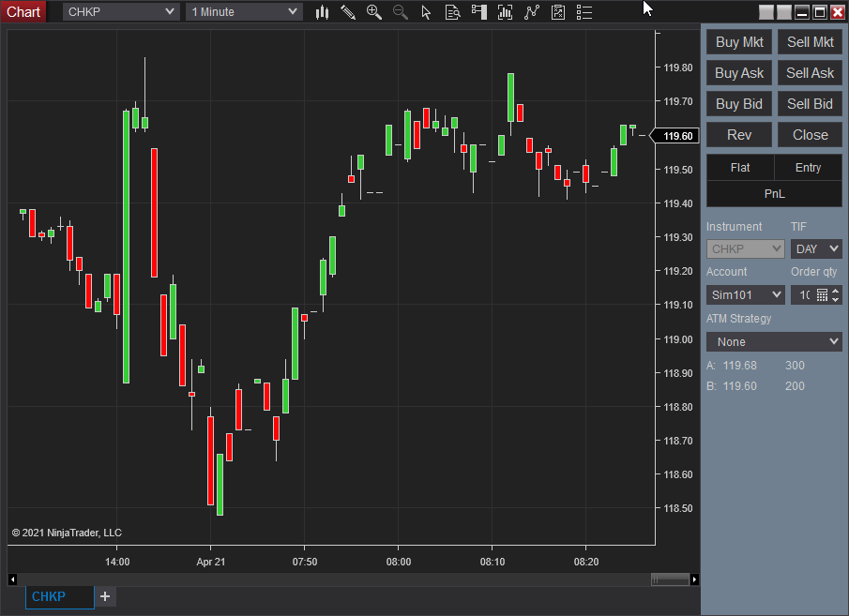Switch to the CHKP chart tab
This screenshot has height=616, width=849.
coord(59,596)
